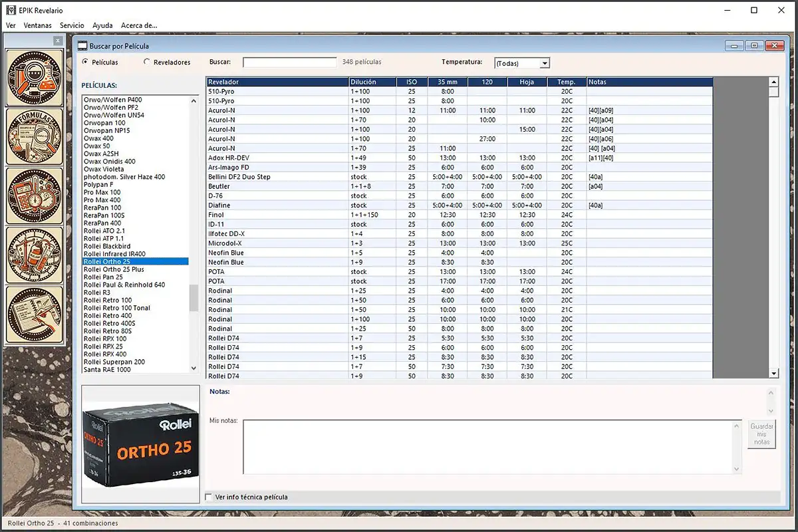Click the 35 mm column header
The height and width of the screenshot is (532, 798).
coord(447,82)
